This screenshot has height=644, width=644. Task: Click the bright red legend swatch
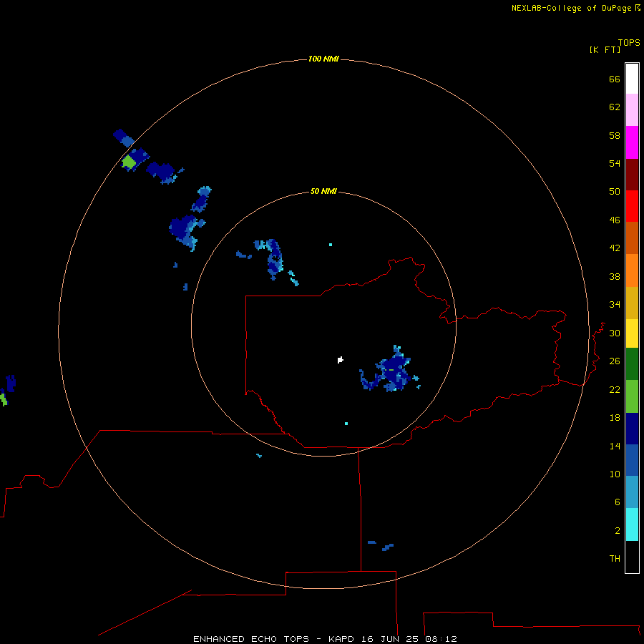pyautogui.click(x=632, y=206)
